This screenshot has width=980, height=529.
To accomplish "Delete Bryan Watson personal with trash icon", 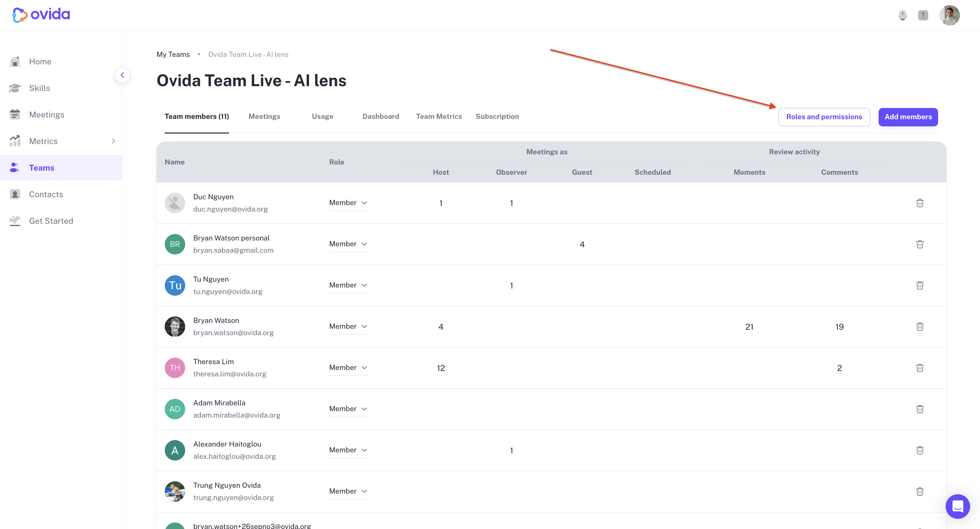I will pyautogui.click(x=920, y=244).
